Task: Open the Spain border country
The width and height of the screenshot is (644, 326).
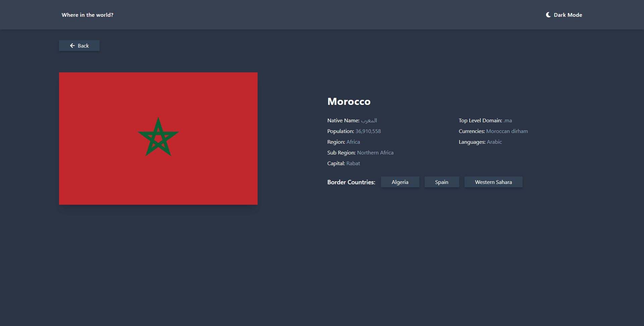Action: click(x=441, y=182)
